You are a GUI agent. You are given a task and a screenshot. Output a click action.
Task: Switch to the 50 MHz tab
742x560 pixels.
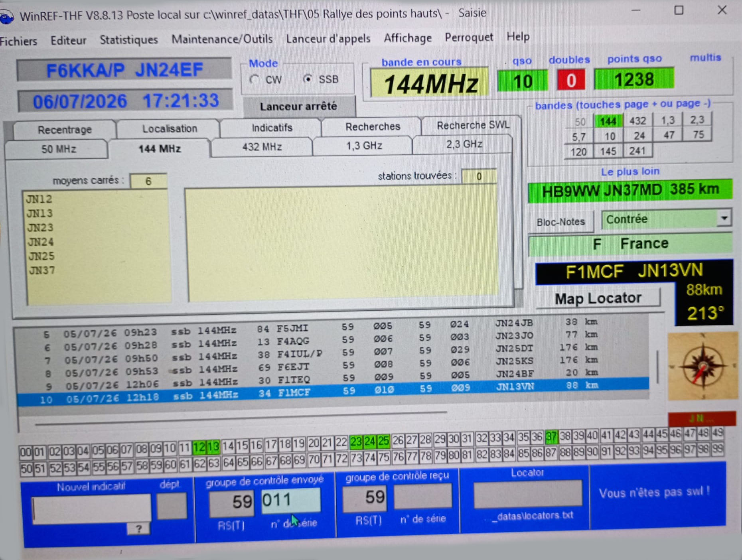tap(58, 149)
